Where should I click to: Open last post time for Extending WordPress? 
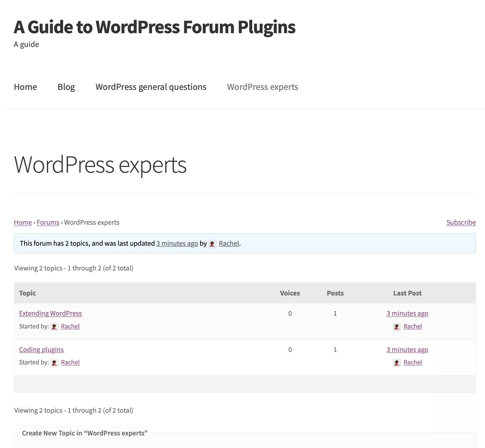click(407, 313)
